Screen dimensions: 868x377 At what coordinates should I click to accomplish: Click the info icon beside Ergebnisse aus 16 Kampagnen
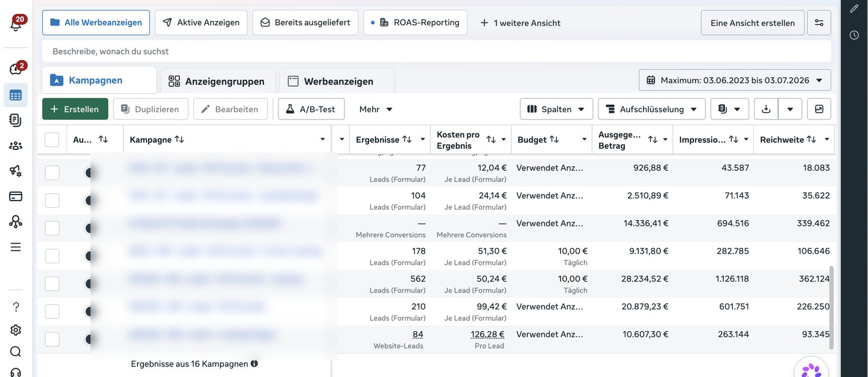[x=254, y=364]
